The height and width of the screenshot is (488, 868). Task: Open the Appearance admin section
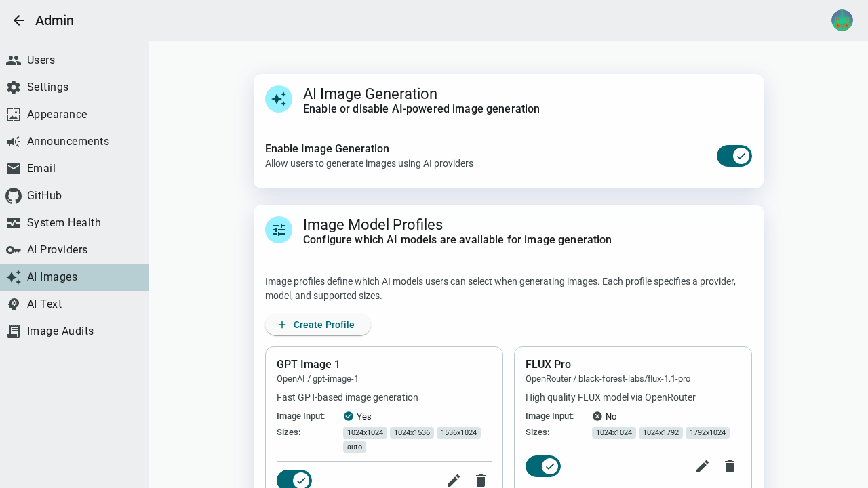click(74, 115)
